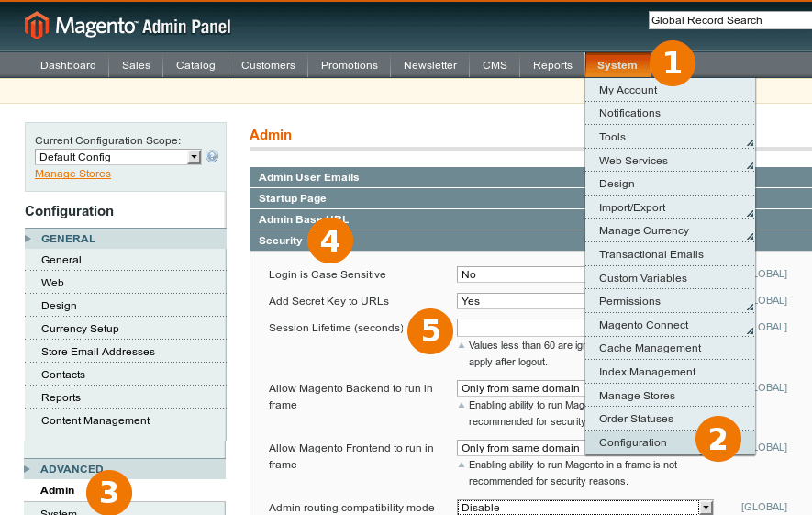This screenshot has height=515, width=812.
Task: Select My Account from System menu
Action: click(x=670, y=90)
